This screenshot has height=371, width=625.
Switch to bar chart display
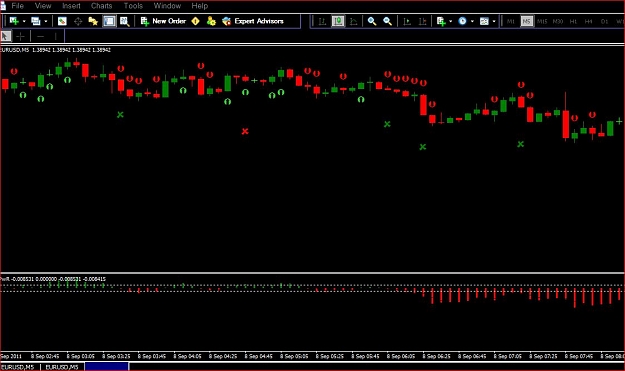322,21
